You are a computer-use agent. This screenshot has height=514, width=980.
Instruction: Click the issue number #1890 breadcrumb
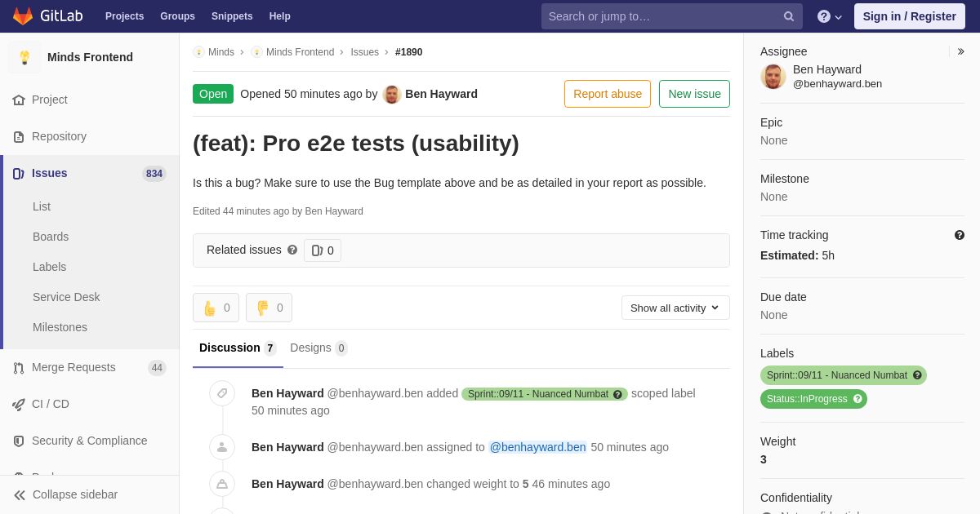point(409,52)
